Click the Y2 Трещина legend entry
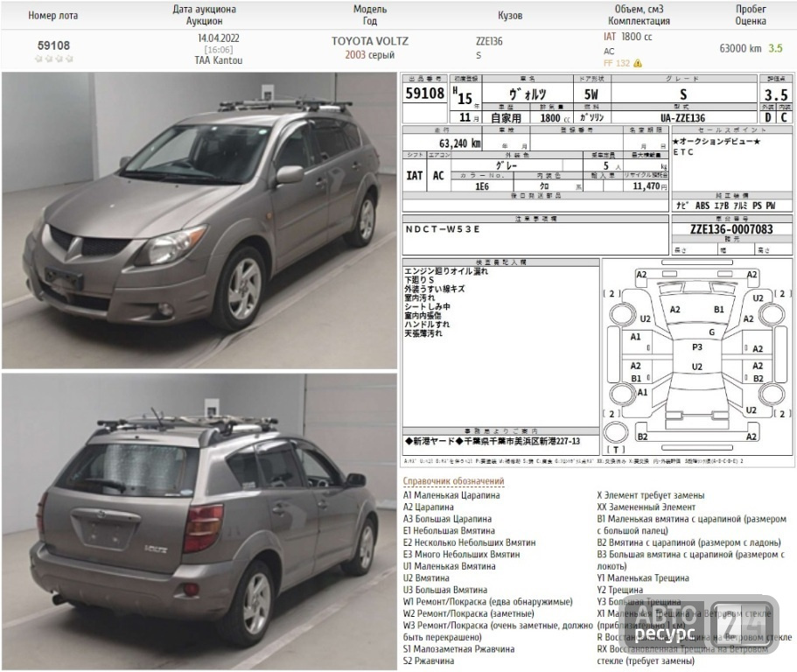The width and height of the screenshot is (797, 672). pyautogui.click(x=619, y=590)
